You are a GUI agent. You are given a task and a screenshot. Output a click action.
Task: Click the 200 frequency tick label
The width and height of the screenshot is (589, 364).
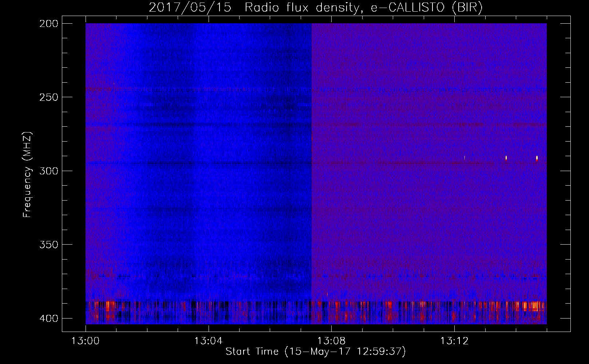tap(49, 24)
